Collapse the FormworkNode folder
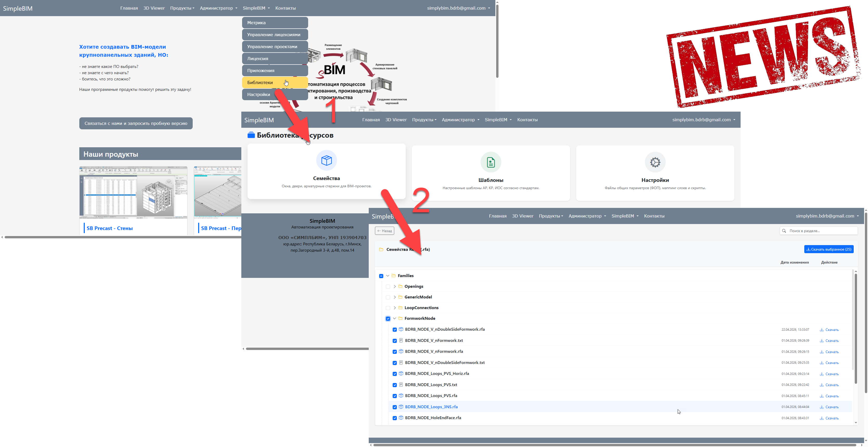Screen dimensions: 868x447 point(394,318)
